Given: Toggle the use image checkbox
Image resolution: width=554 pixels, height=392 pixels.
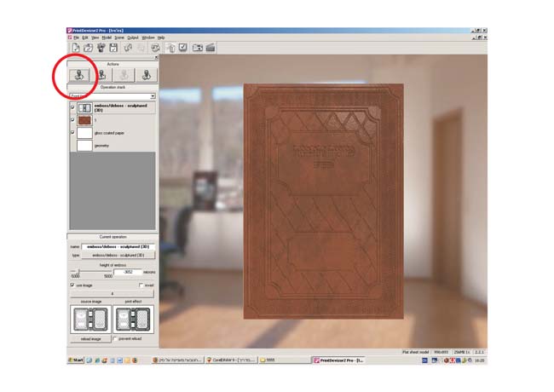Looking at the screenshot, I should 72,285.
